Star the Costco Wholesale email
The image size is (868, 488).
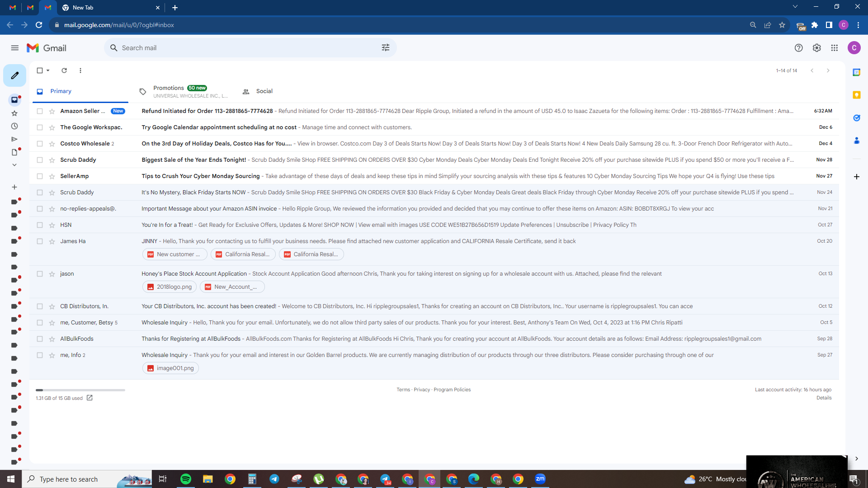(52, 144)
